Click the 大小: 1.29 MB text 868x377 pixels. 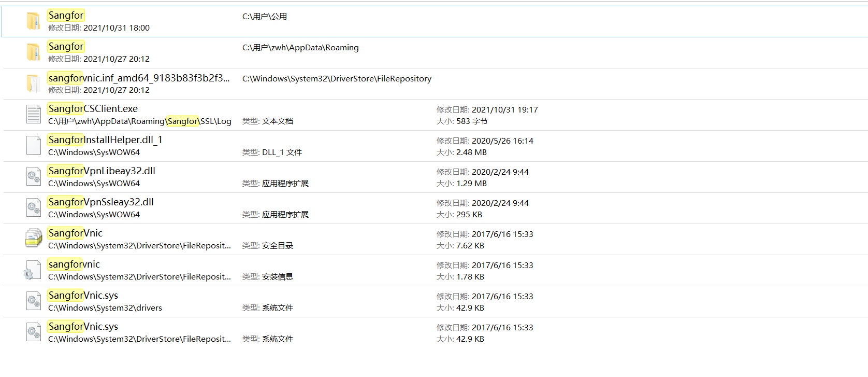pos(462,184)
